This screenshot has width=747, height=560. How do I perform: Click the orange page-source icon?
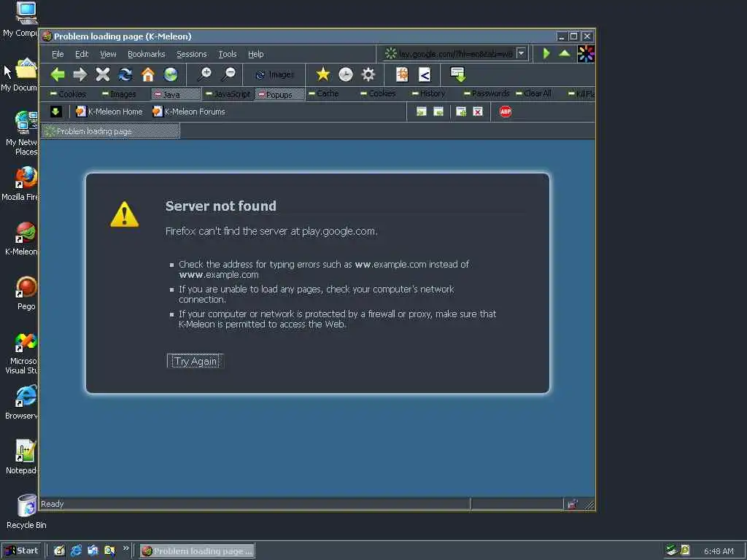(403, 74)
